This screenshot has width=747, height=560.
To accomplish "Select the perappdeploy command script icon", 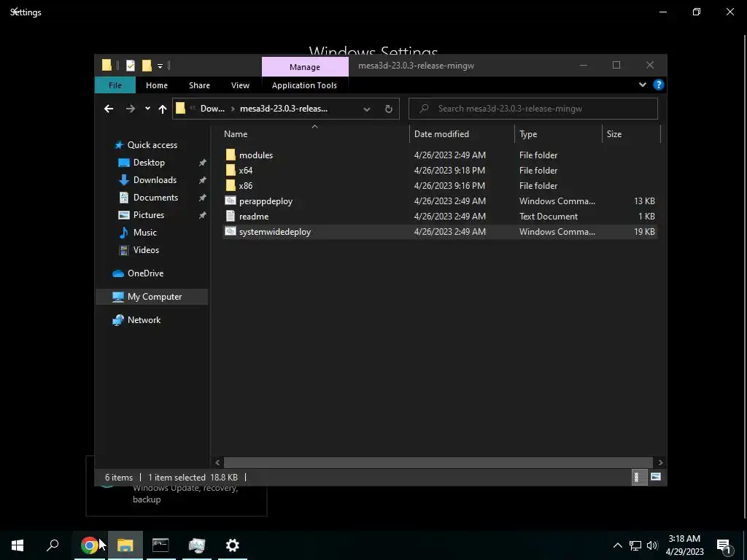I will tap(231, 201).
